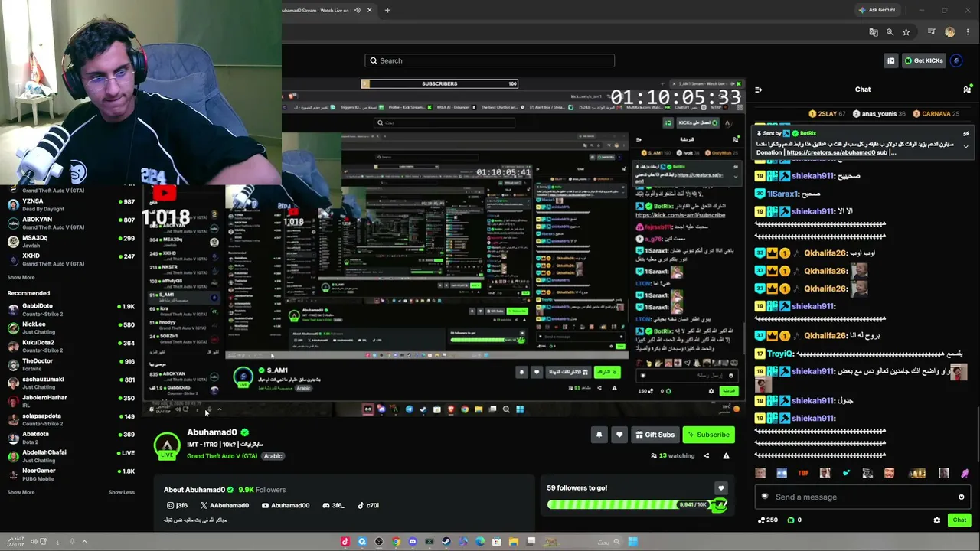Click the Kick search field
980x551 pixels.
pos(489,60)
